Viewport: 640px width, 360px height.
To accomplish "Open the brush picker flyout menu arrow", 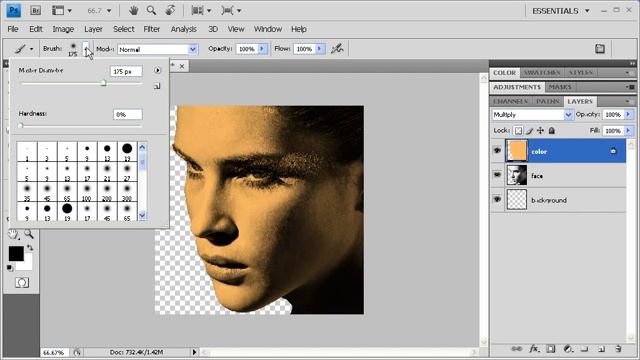I will coord(158,71).
